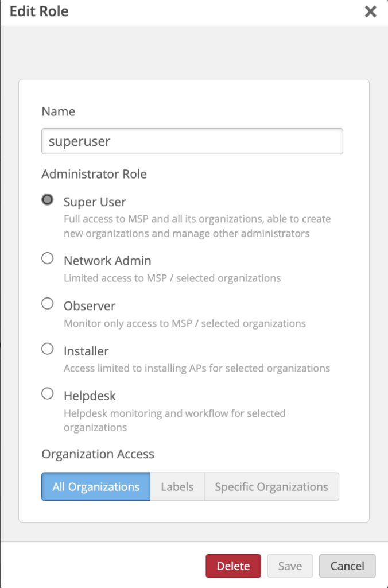
Task: Enable the Installer role option
Action: click(47, 349)
